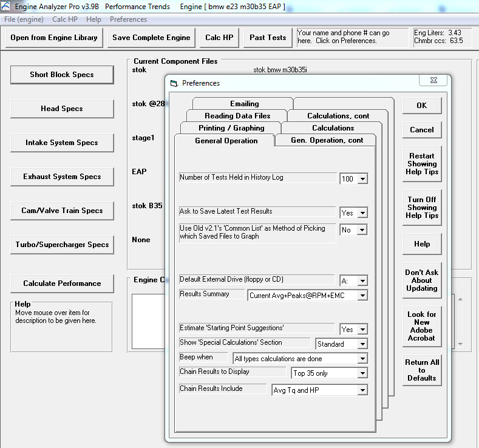The image size is (479, 448).
Task: Close the Preferences dialog with X button
Action: (x=433, y=80)
